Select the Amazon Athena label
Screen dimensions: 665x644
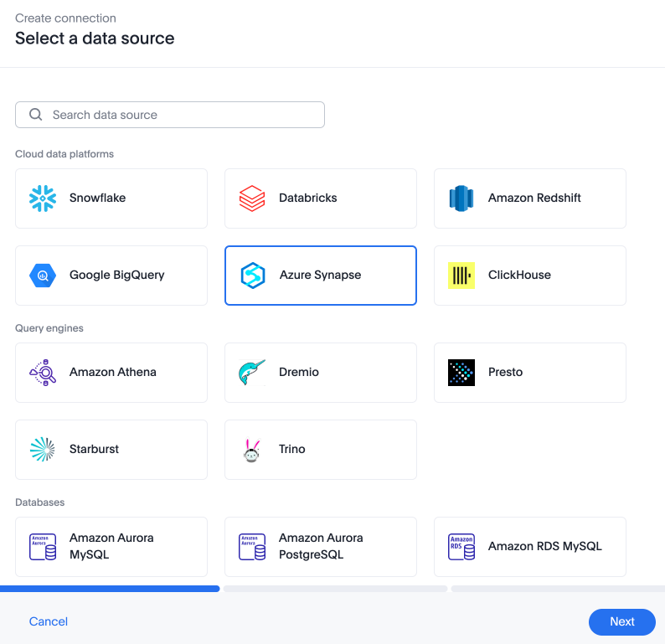coord(113,372)
